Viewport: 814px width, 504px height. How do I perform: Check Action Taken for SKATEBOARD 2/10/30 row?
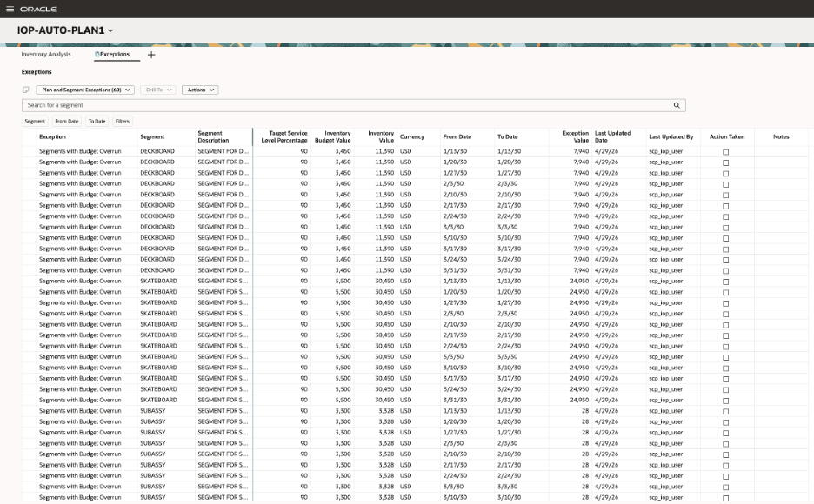coord(726,325)
